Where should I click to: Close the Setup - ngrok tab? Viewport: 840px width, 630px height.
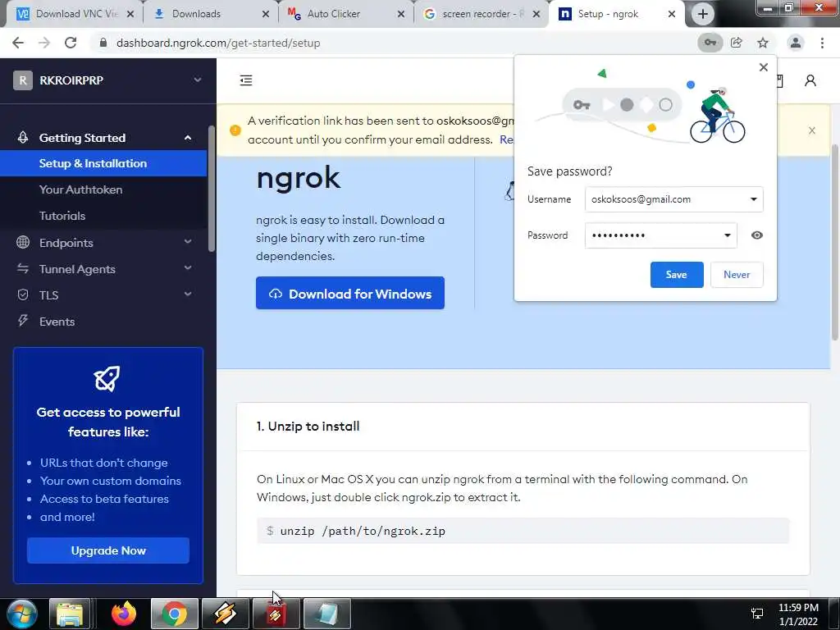(672, 14)
